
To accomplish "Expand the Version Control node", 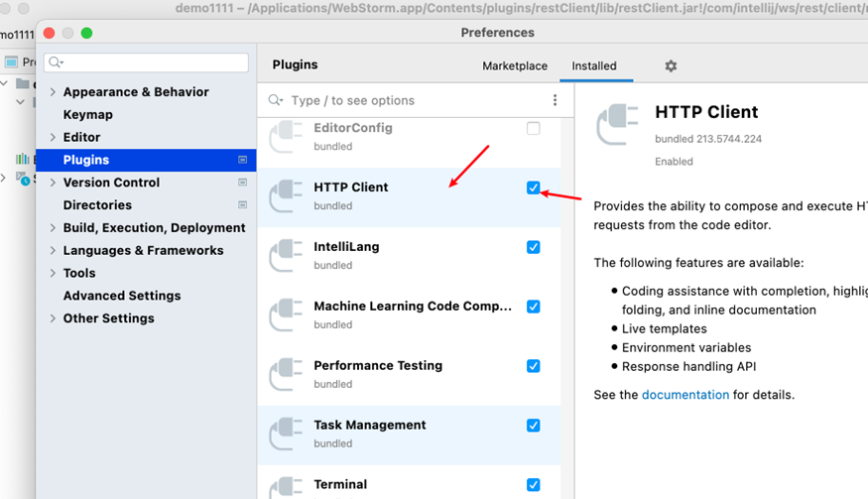I will (x=53, y=183).
